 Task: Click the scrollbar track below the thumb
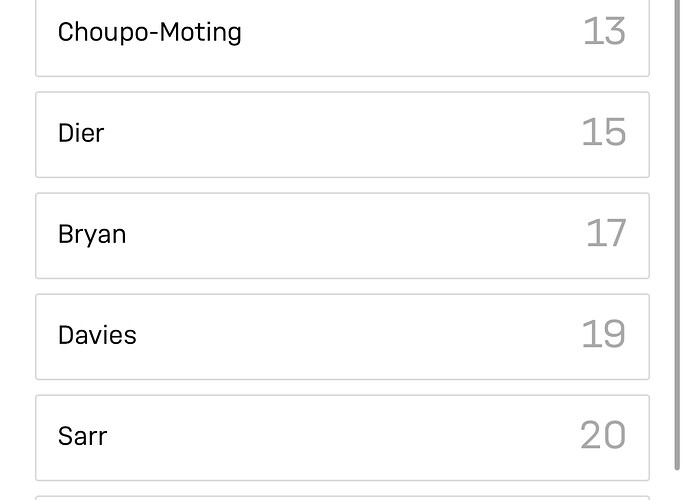click(x=677, y=485)
